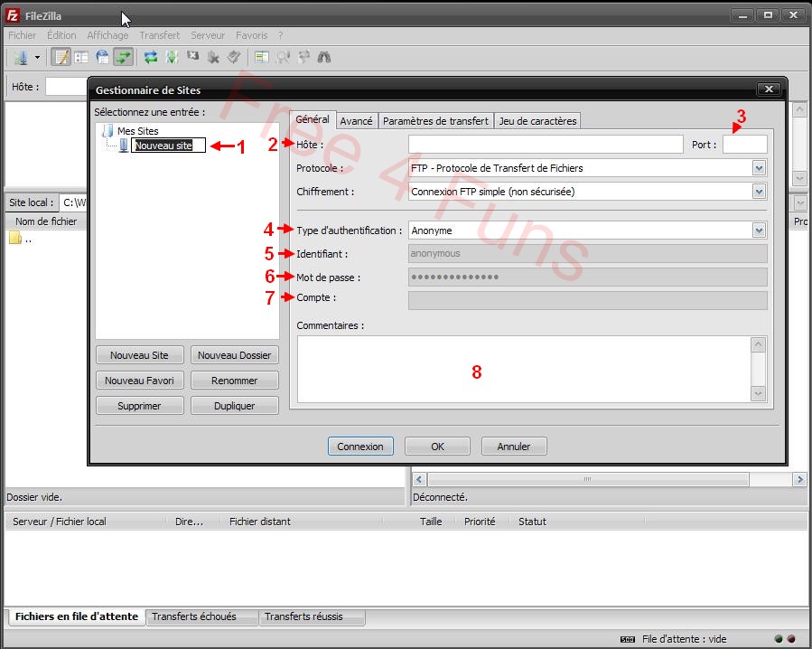Open the Type d'authentification dropdown
The width and height of the screenshot is (812, 649).
click(x=759, y=230)
